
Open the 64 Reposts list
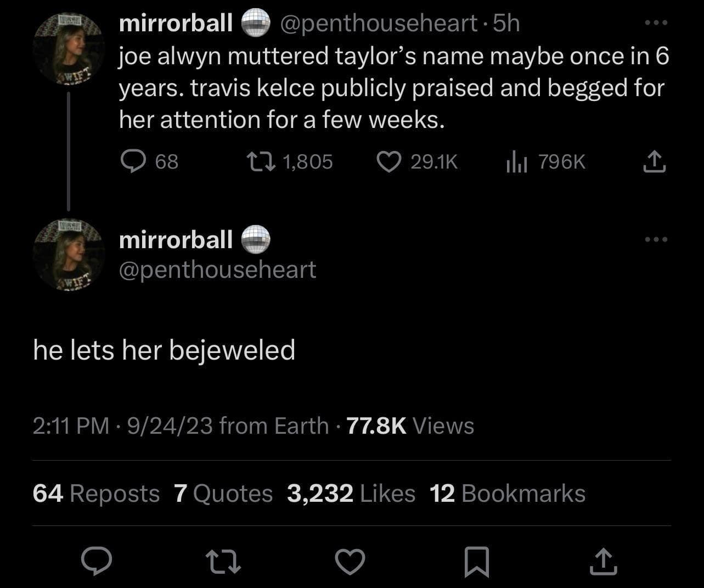coord(95,493)
